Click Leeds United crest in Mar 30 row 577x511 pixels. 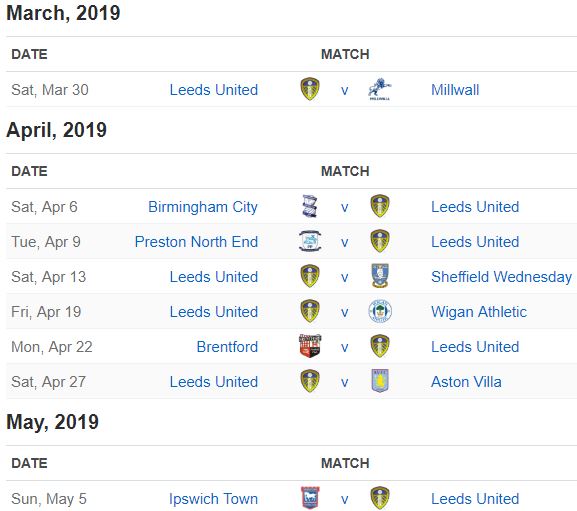[x=310, y=89]
